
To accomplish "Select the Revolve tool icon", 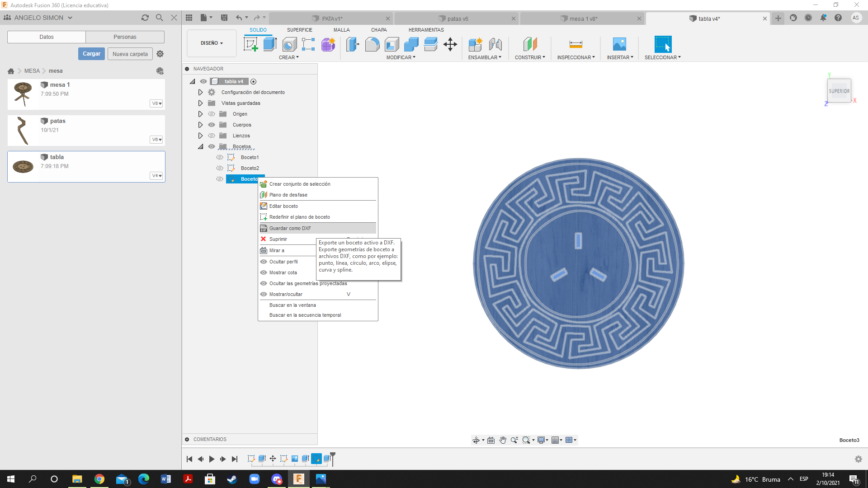I will pos(289,44).
